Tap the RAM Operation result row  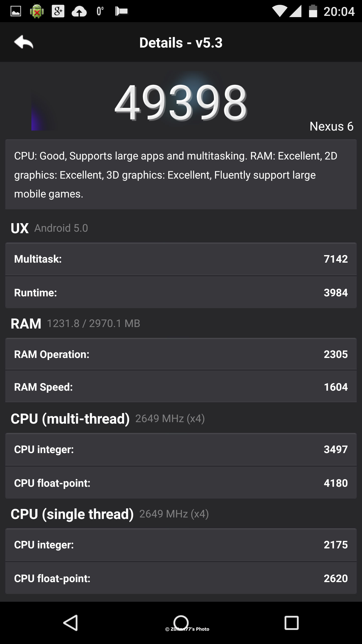[181, 354]
